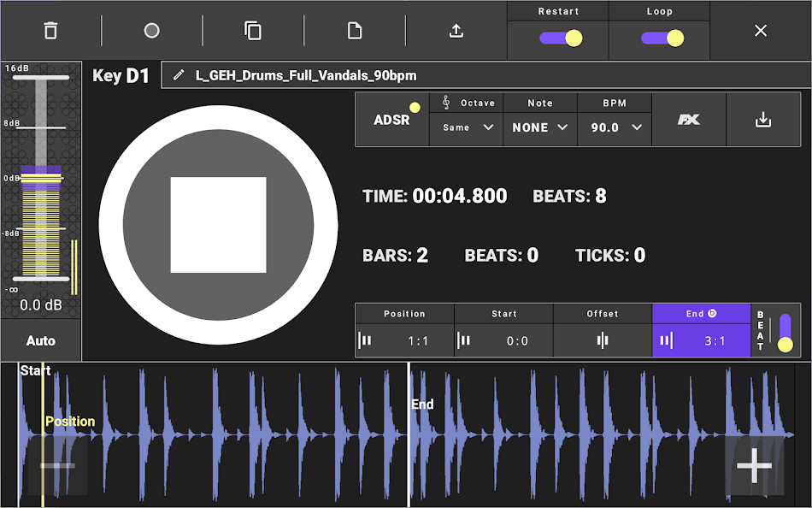Screen dimensions: 812x508
Task: Open the ADSR envelope panel
Action: (x=392, y=120)
